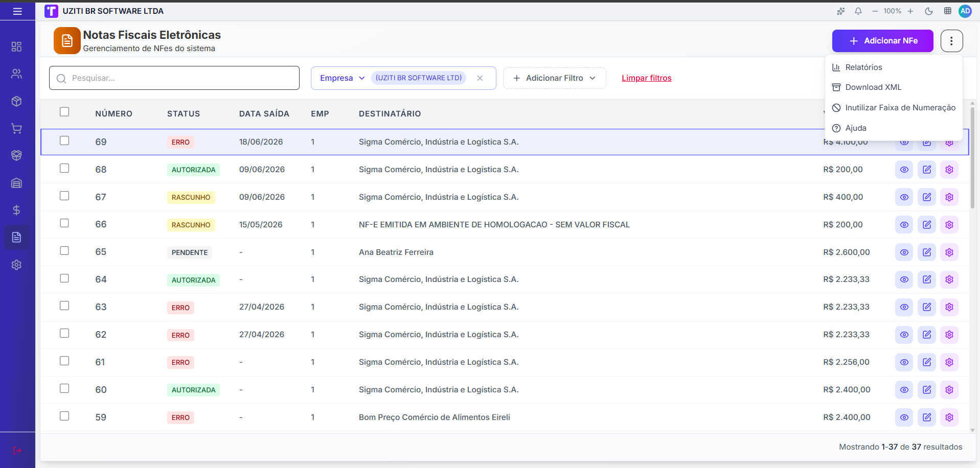Remove the Empresa filter with X

(x=480, y=78)
